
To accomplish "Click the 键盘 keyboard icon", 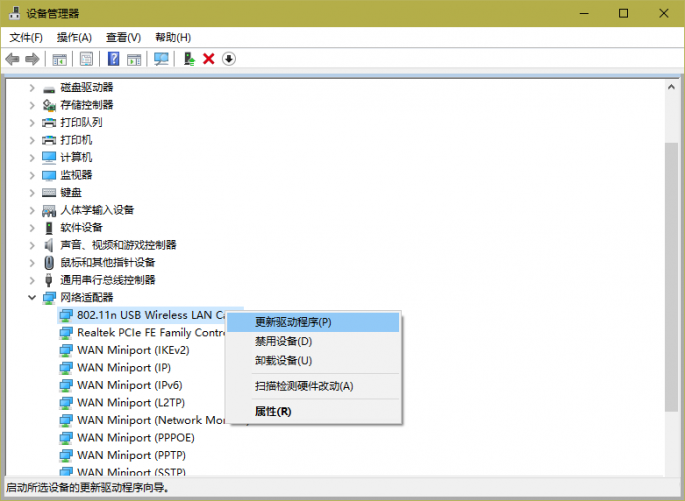I will pos(49,193).
